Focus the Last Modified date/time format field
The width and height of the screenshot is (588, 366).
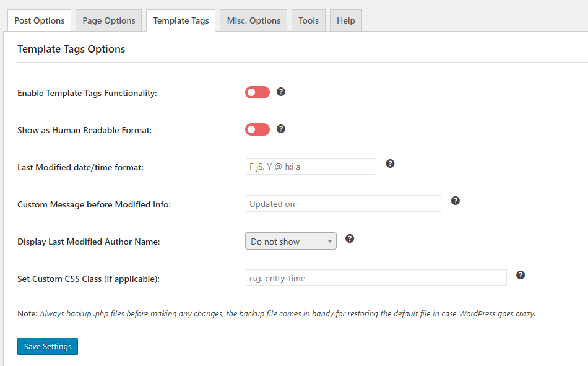click(x=311, y=167)
